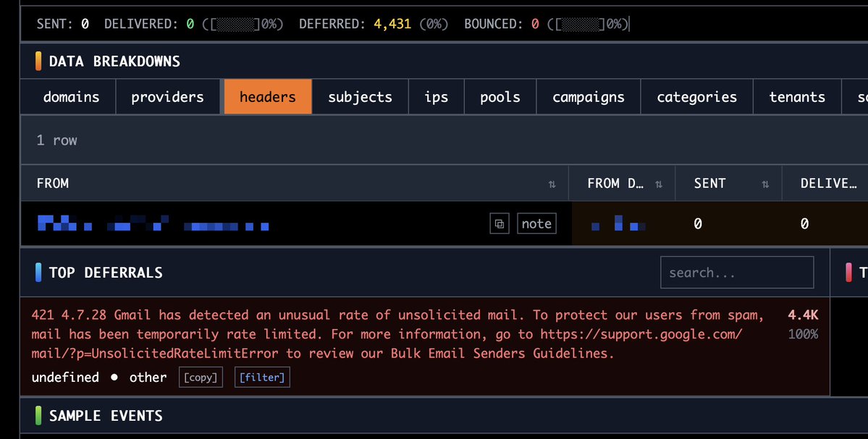Click the "undefined" deferral tag

click(65, 377)
